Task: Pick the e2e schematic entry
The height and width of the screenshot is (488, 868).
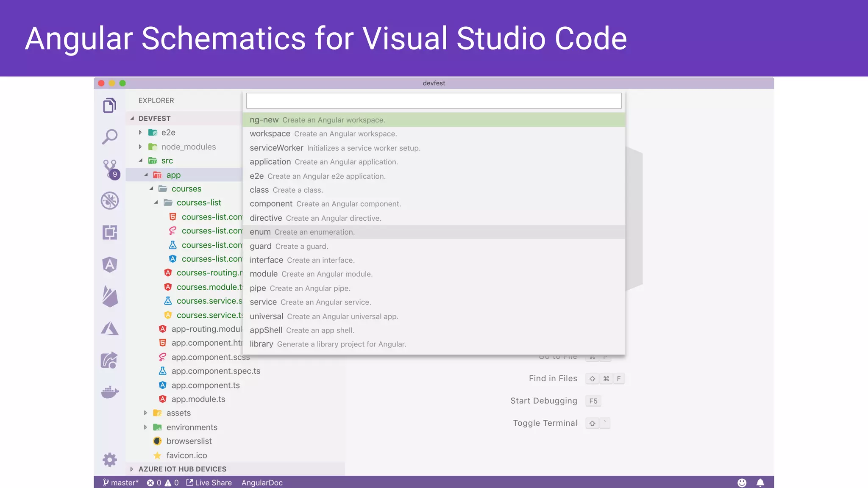Action: (x=434, y=176)
